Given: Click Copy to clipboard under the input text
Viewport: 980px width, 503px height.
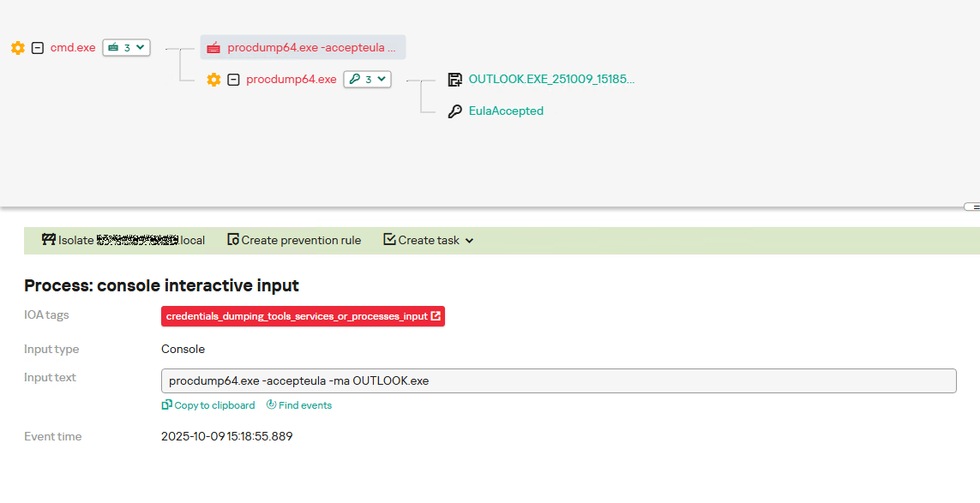Looking at the screenshot, I should pyautogui.click(x=208, y=404).
